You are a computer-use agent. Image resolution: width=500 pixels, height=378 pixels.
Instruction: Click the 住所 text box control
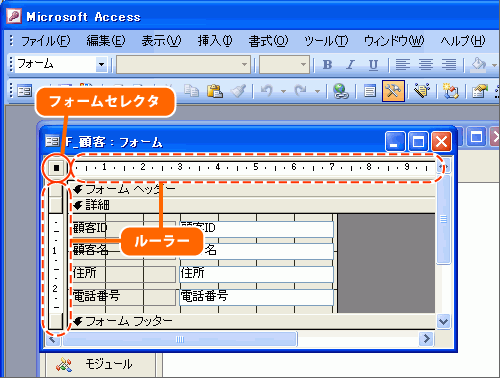point(256,273)
